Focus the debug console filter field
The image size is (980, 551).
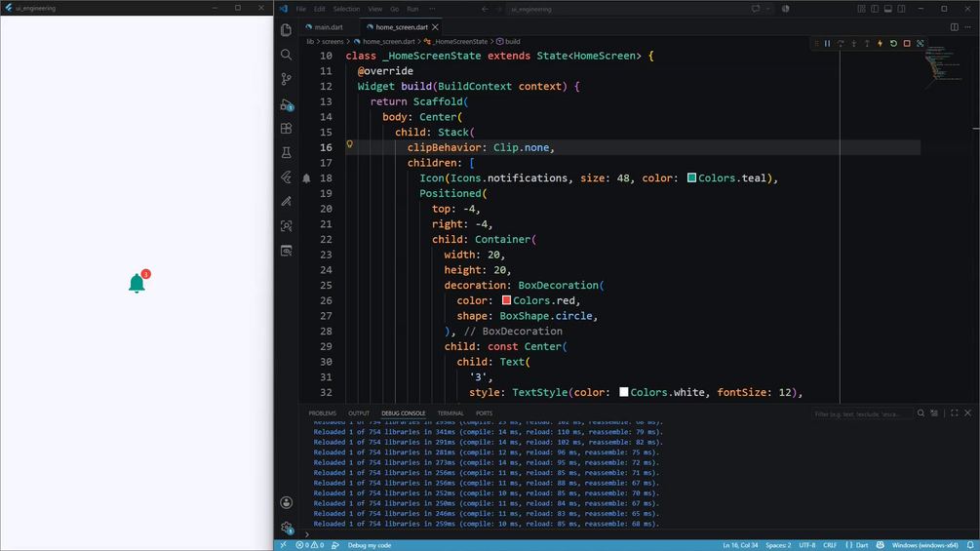(862, 413)
